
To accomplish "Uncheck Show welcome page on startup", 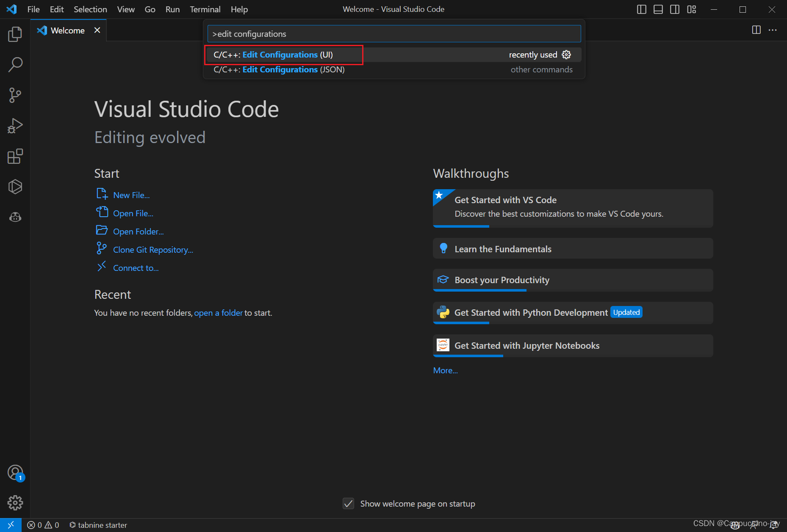I will (x=348, y=504).
